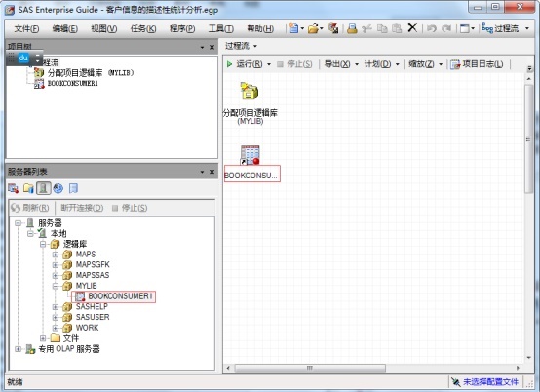Click the open file folder toolbar icon
The width and height of the screenshot is (540, 392).
313,28
